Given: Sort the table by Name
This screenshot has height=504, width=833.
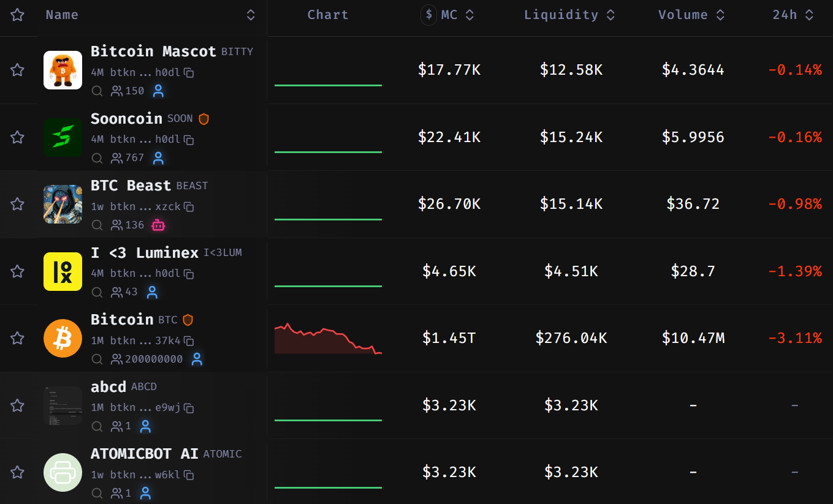Looking at the screenshot, I should (x=251, y=15).
